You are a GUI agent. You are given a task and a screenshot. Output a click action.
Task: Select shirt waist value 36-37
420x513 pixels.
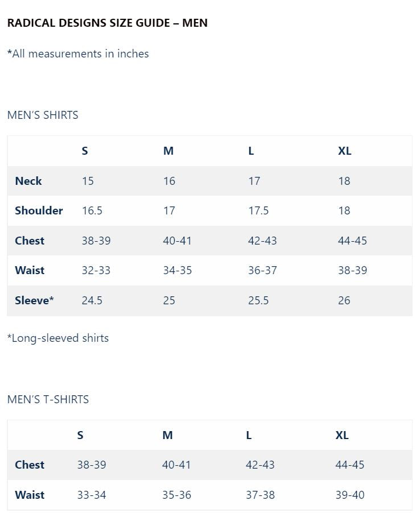point(262,271)
